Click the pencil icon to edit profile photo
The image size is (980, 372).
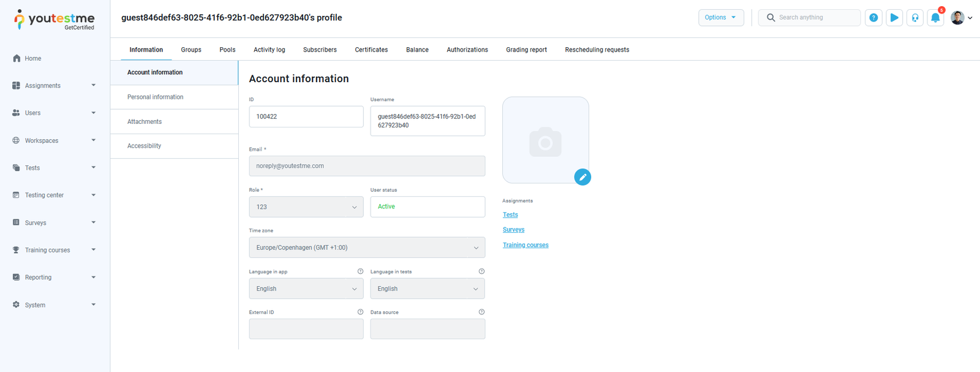(582, 177)
